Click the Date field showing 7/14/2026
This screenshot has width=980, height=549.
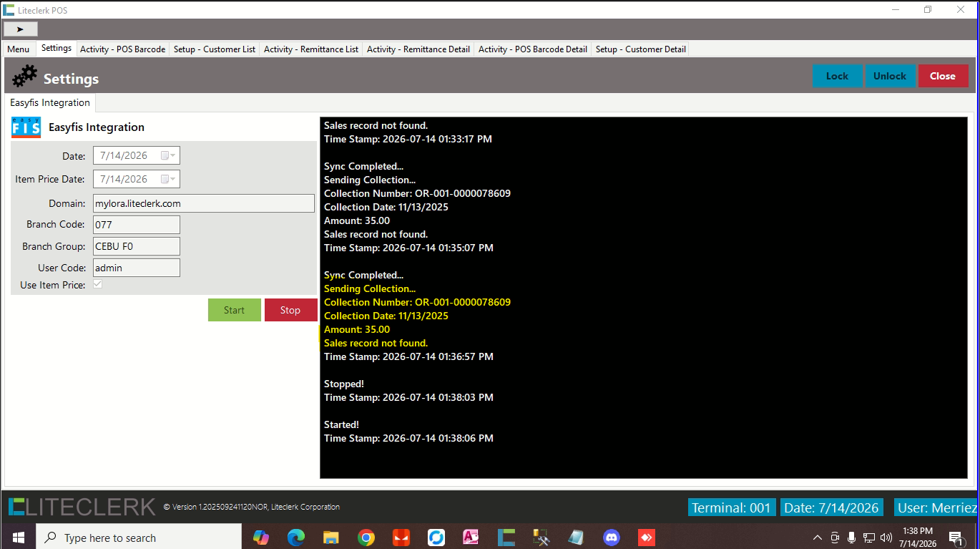coord(137,155)
